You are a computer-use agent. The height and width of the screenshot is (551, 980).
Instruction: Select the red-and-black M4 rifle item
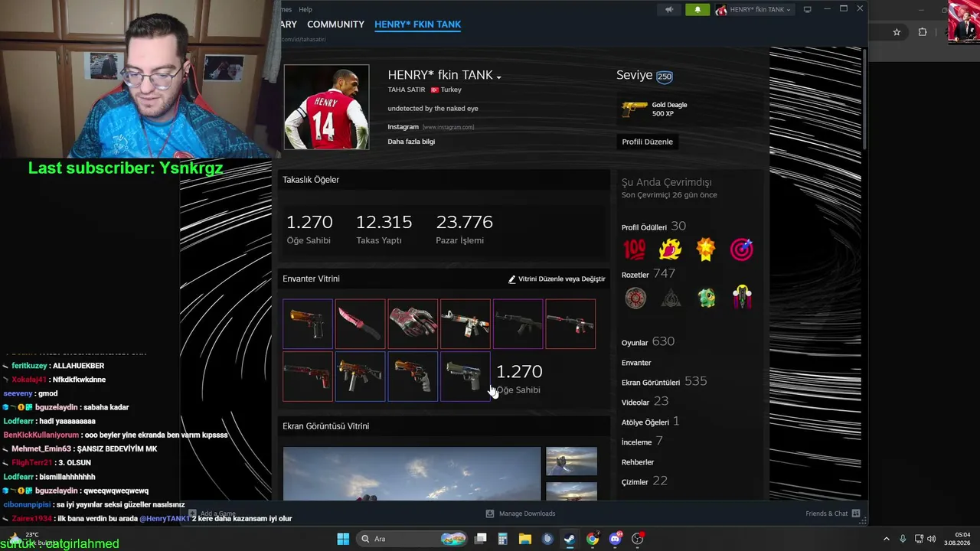coord(570,324)
